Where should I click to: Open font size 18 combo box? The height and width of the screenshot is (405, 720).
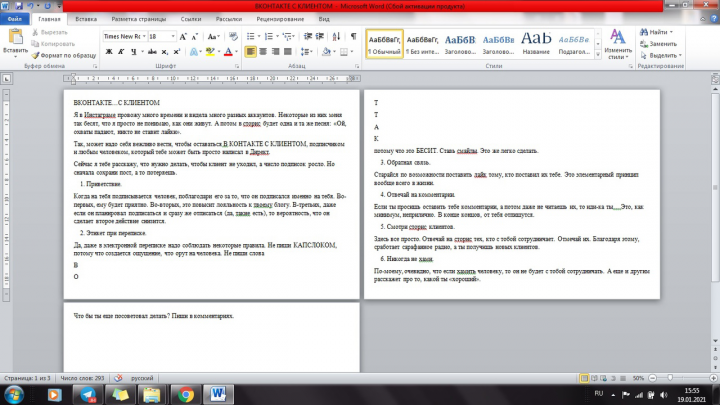tap(162, 36)
